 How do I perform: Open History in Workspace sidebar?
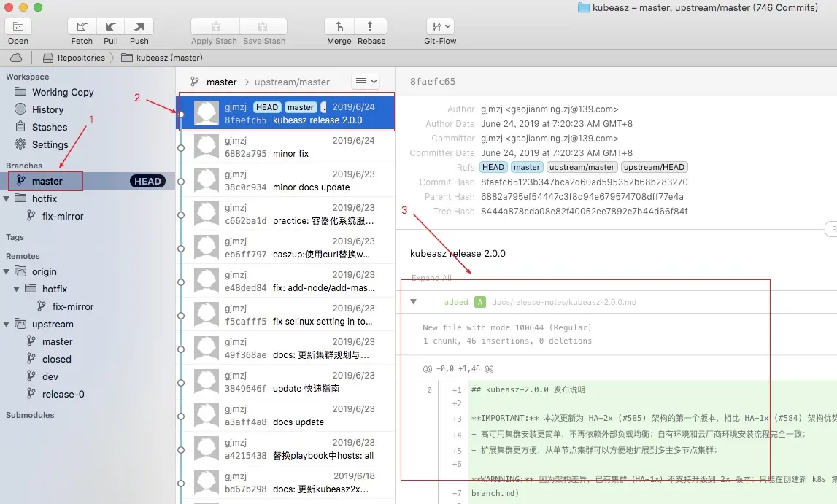(47, 109)
